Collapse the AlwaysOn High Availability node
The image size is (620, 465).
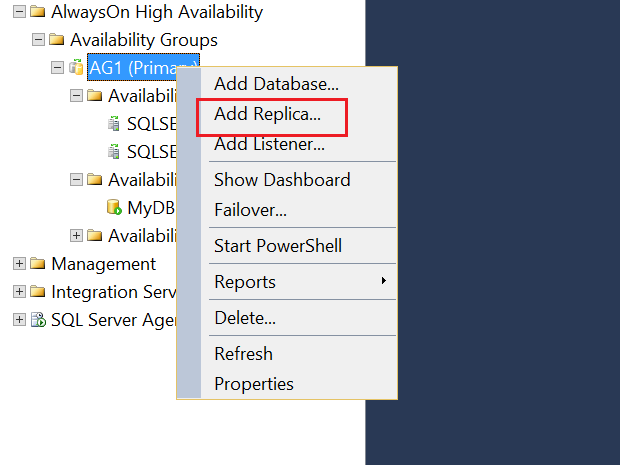coord(19,13)
